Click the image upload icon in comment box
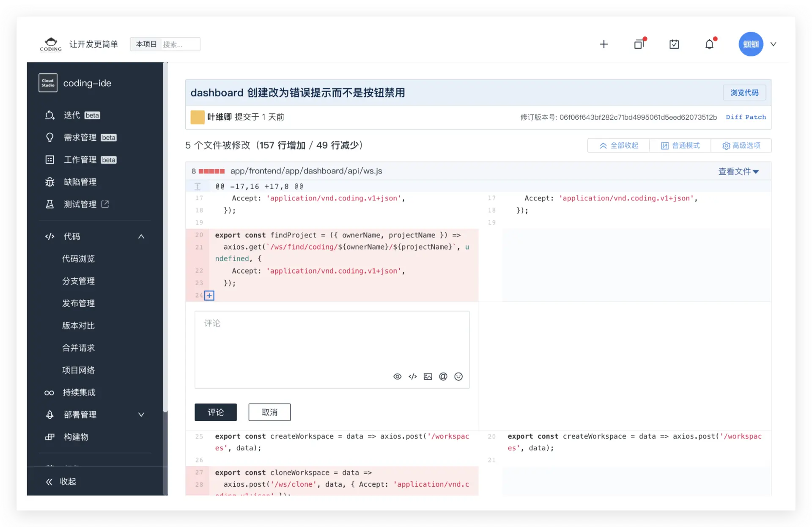This screenshot has height=527, width=812. coord(428,376)
